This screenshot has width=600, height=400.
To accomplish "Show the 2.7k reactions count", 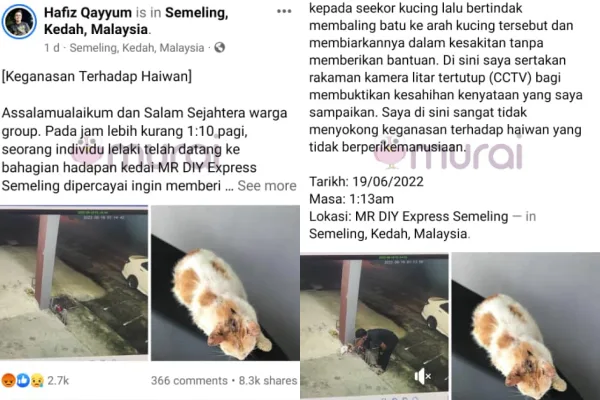I will coord(58,380).
